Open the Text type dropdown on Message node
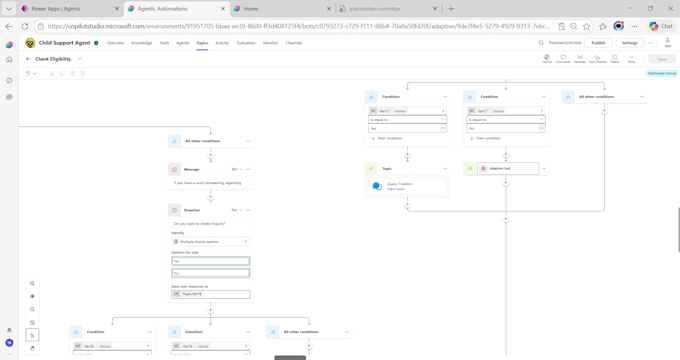Image resolution: width=680 pixels, height=360 pixels. pyautogui.click(x=237, y=169)
